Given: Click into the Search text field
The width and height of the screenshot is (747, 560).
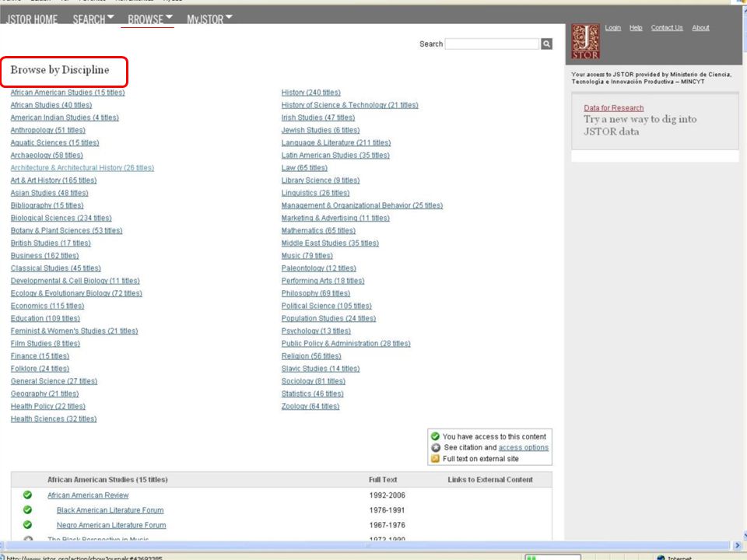Looking at the screenshot, I should point(492,44).
